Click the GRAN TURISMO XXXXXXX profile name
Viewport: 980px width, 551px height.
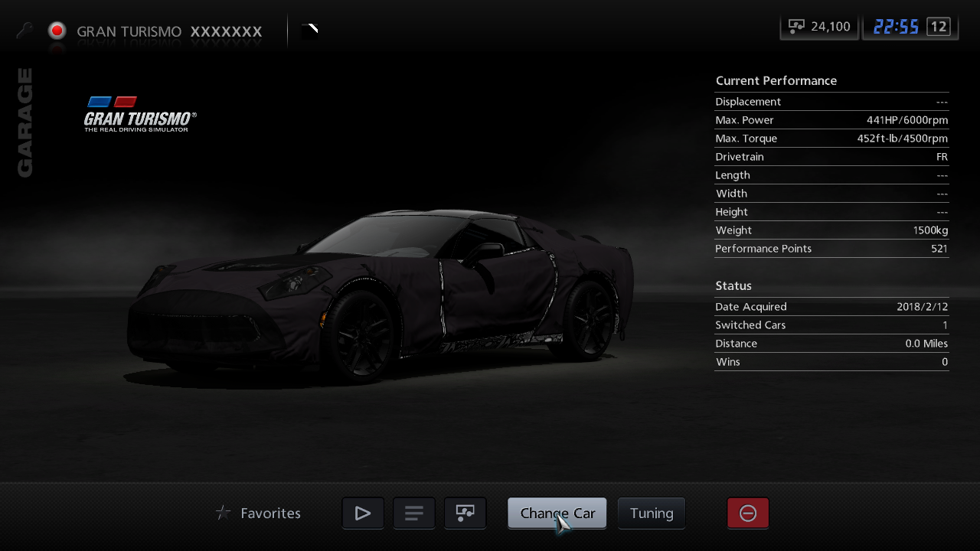tap(169, 31)
